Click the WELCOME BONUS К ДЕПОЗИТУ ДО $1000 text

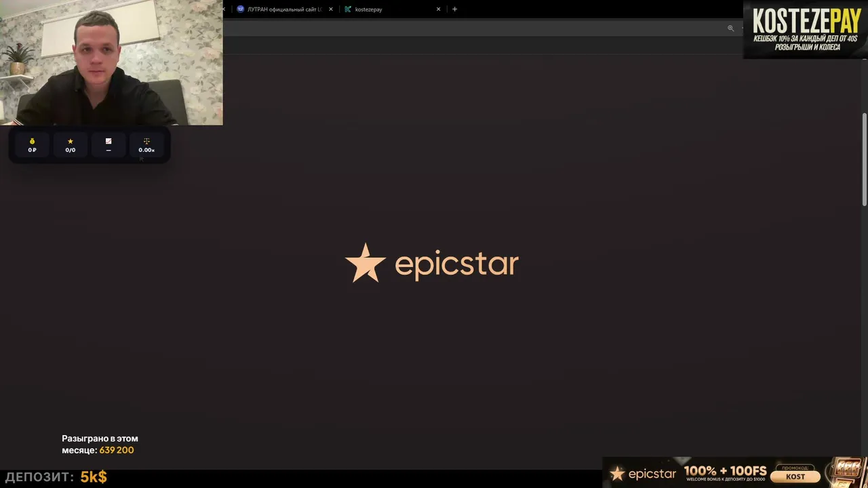coord(725,480)
